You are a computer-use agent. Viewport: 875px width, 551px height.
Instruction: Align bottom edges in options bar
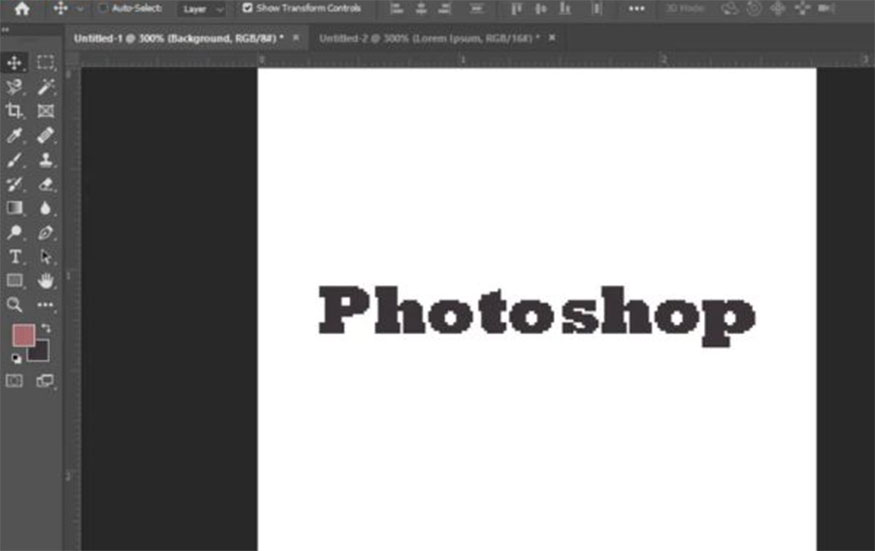565,8
